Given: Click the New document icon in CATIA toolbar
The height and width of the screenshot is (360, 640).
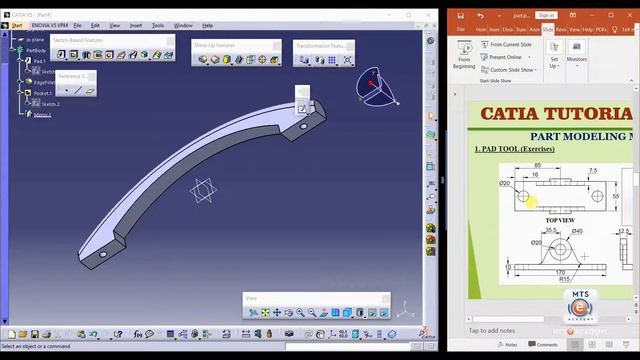Looking at the screenshot, I should pyautogui.click(x=11, y=334).
